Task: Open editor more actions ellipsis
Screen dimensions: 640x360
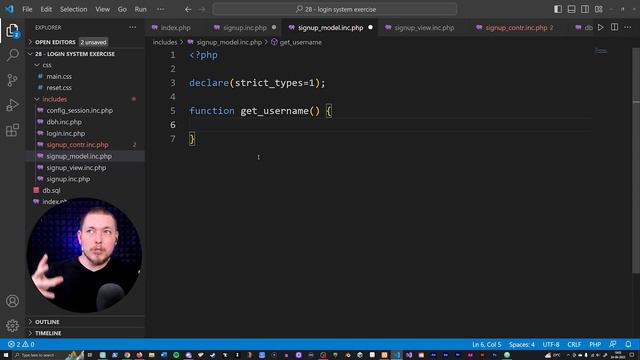Action: [628, 27]
